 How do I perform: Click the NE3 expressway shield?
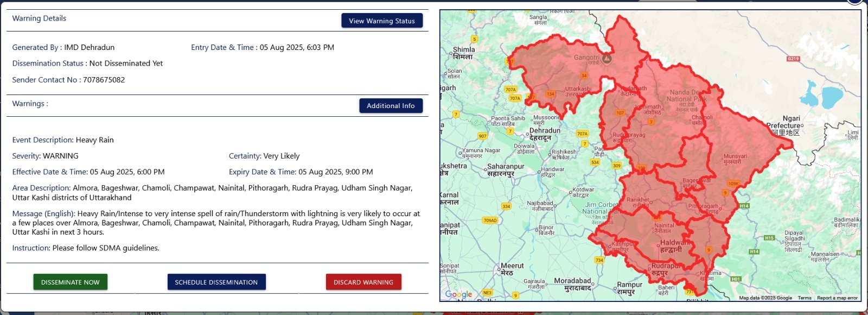(487, 293)
